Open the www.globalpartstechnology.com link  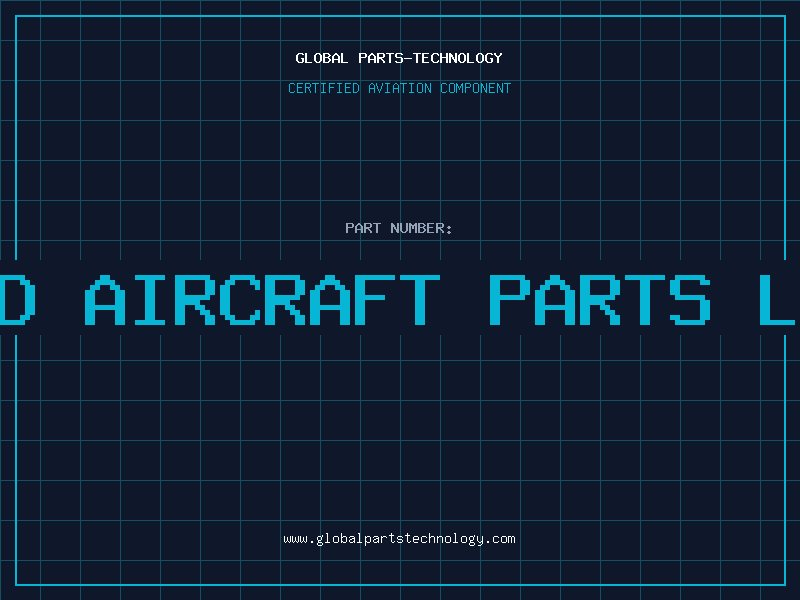pyautogui.click(x=399, y=539)
